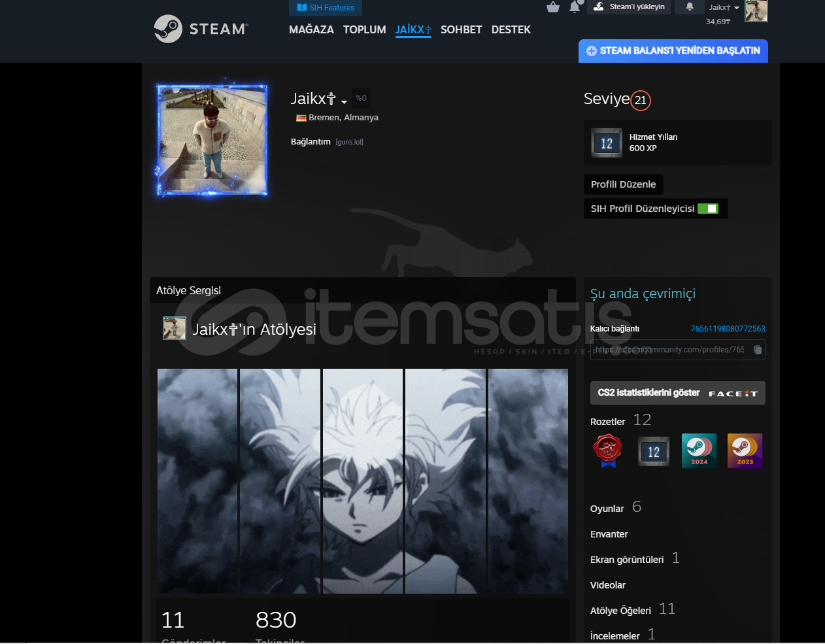Toggle the SIH Profil Düzenleyicisi switch
Screen dimensions: 825x644
point(708,209)
